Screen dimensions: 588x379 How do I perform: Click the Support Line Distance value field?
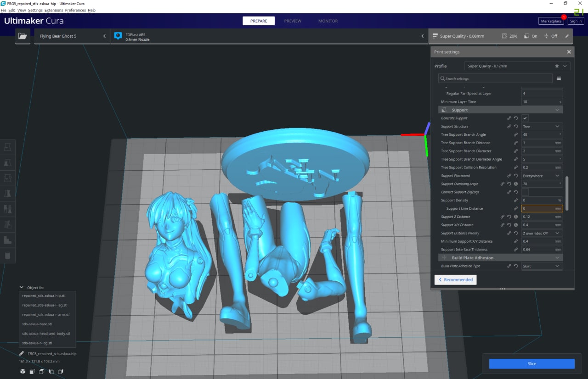coord(542,209)
